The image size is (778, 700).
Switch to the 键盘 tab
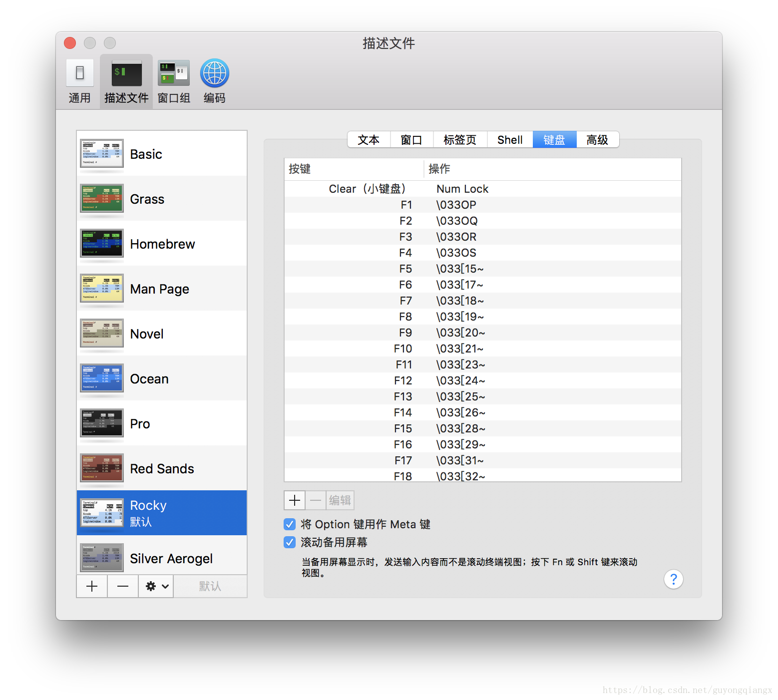[x=554, y=140]
